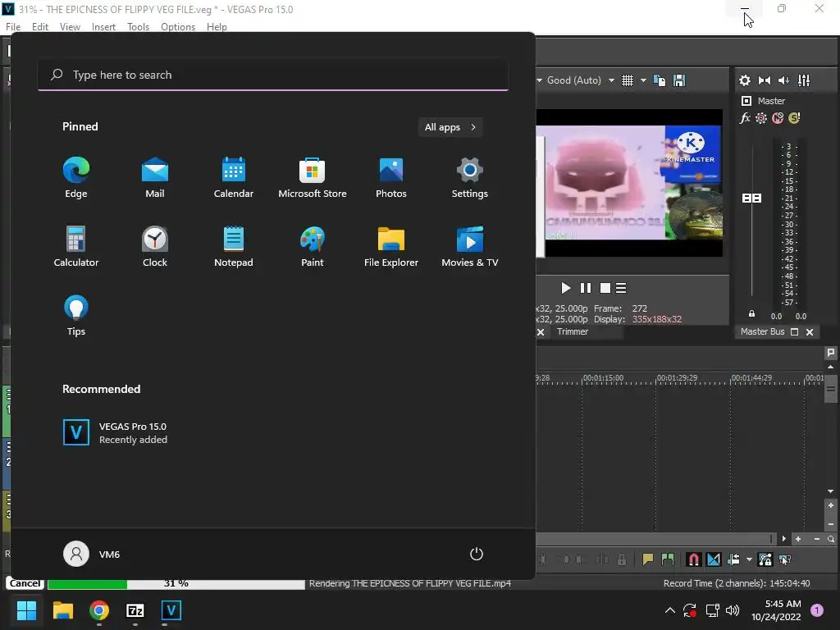Open the Insert menu
Viewport: 840px width, 630px height.
(x=103, y=27)
